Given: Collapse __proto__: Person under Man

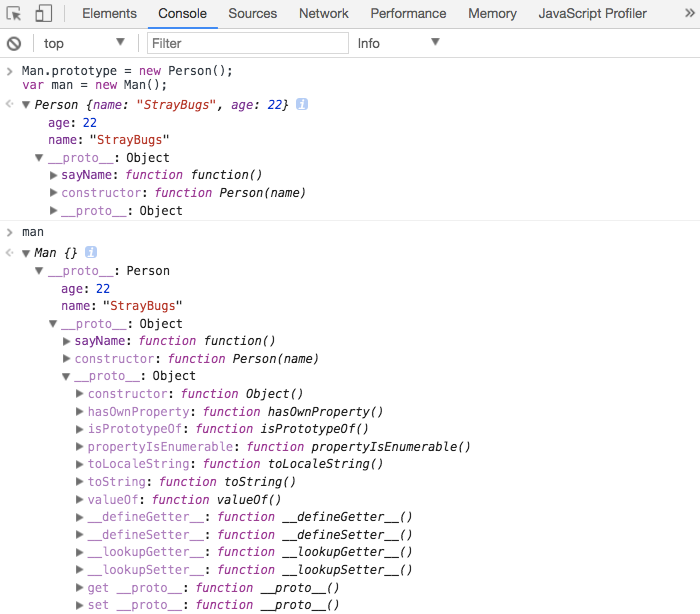Looking at the screenshot, I should click(x=39, y=271).
